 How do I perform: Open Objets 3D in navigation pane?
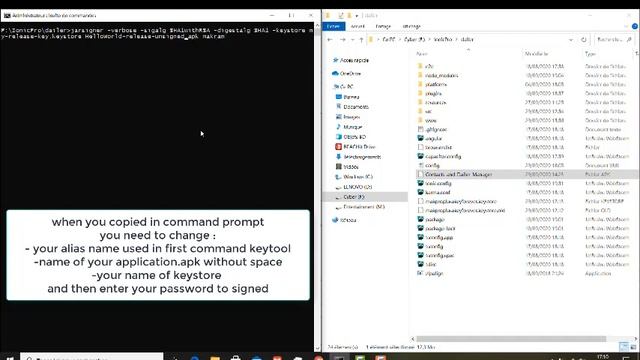[351, 137]
